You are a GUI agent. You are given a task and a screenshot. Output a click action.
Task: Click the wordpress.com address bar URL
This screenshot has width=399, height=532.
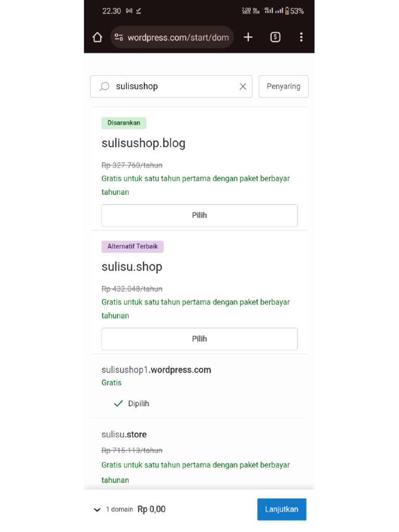[178, 37]
